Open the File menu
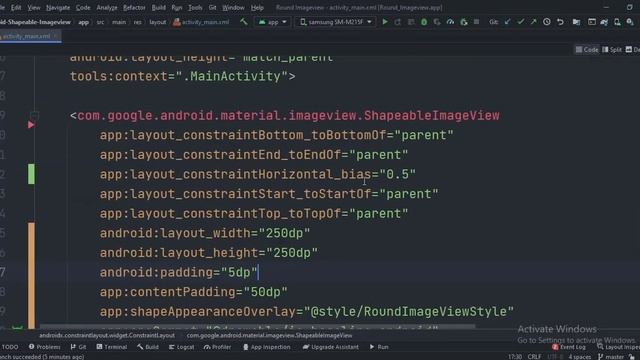640x360 pixels. pos(2,7)
